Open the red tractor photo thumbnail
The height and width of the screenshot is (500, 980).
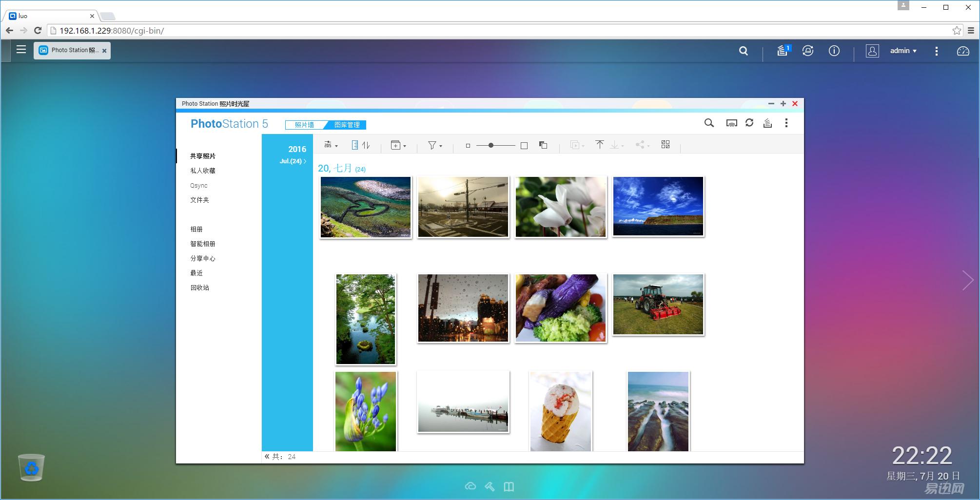pyautogui.click(x=658, y=305)
